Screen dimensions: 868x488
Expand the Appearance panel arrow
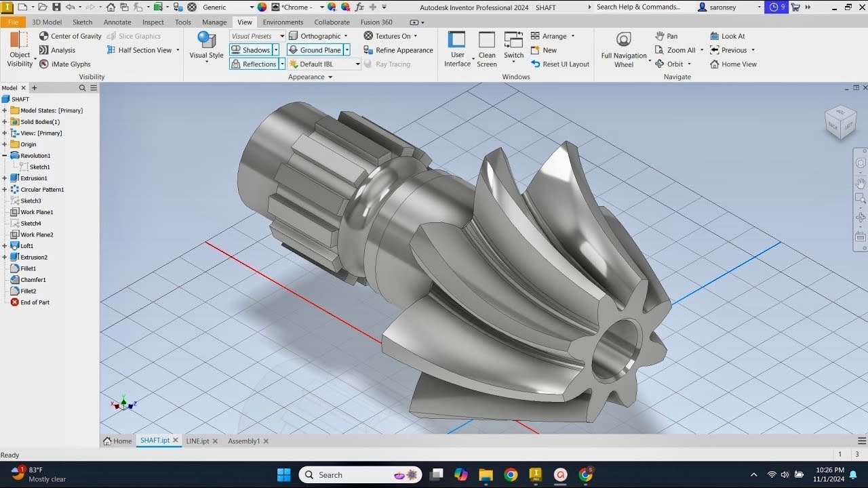[x=330, y=77]
